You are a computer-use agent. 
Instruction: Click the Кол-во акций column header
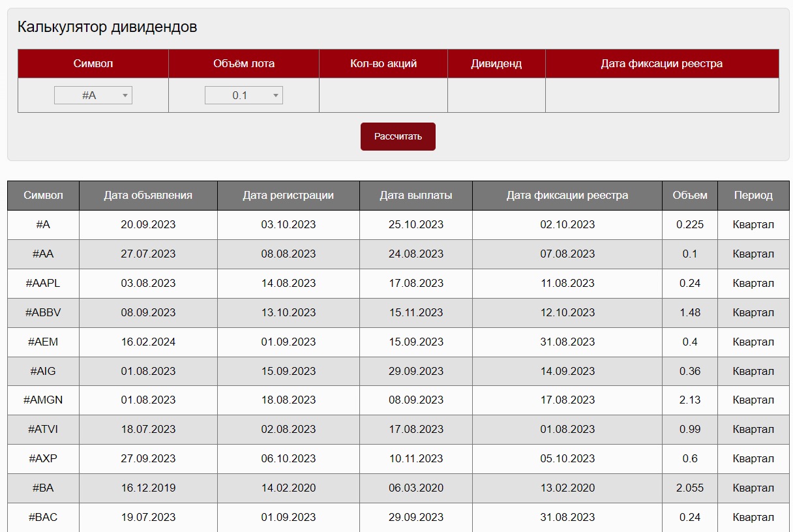click(x=383, y=64)
